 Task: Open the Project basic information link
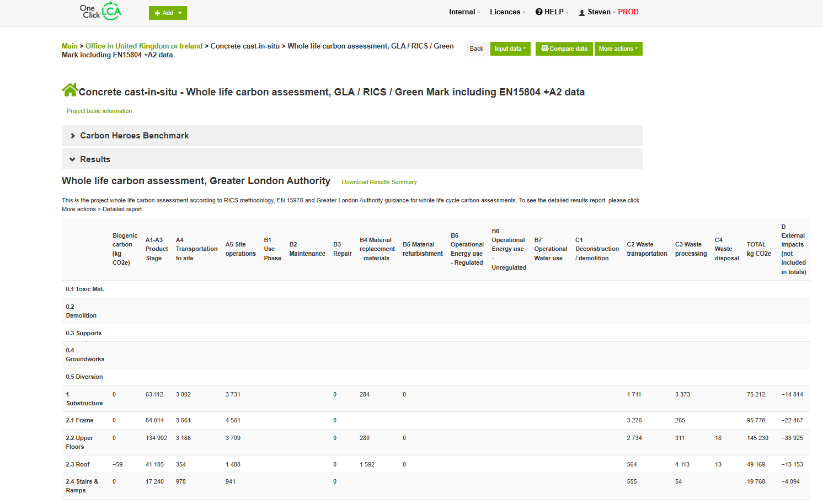tap(99, 111)
